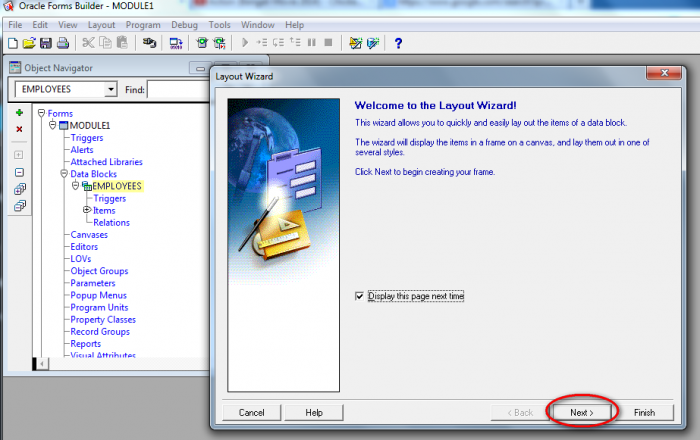The height and width of the screenshot is (440, 700).
Task: Click the Run Form Debug toolbar icon
Action: tap(219, 43)
